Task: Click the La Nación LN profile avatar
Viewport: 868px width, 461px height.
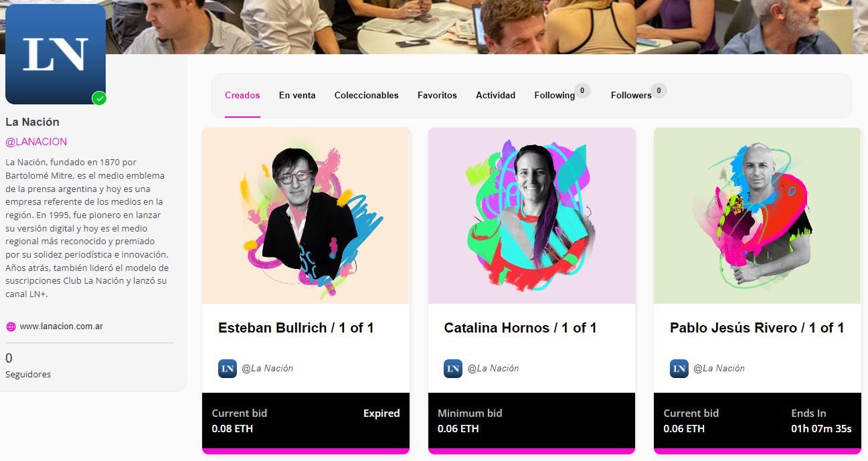Action: point(56,54)
